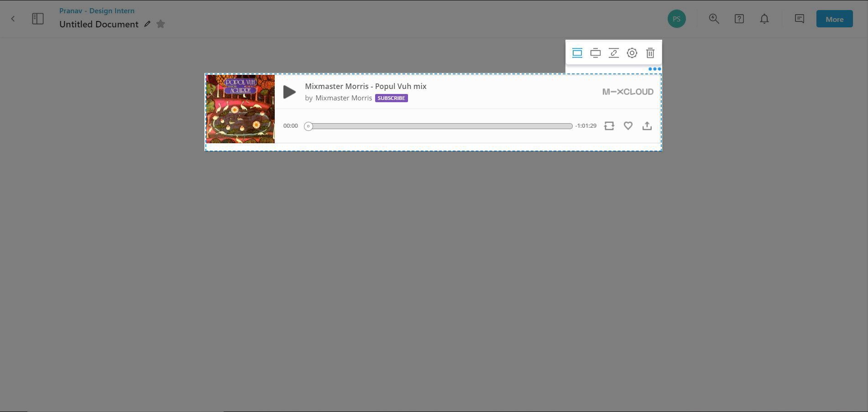Screen dimensions: 868x412
Task: Click the Untitled Document title text
Action: 99,24
